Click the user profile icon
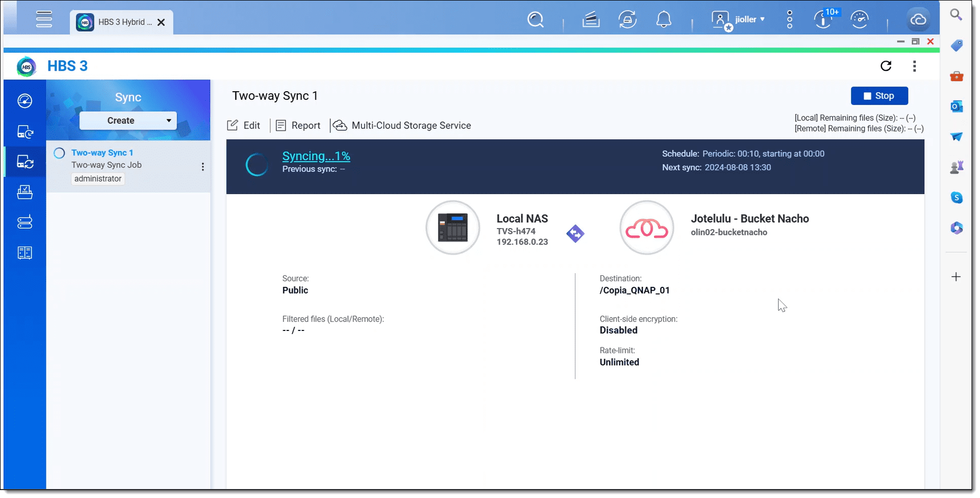The width and height of the screenshot is (980, 498). 721,21
